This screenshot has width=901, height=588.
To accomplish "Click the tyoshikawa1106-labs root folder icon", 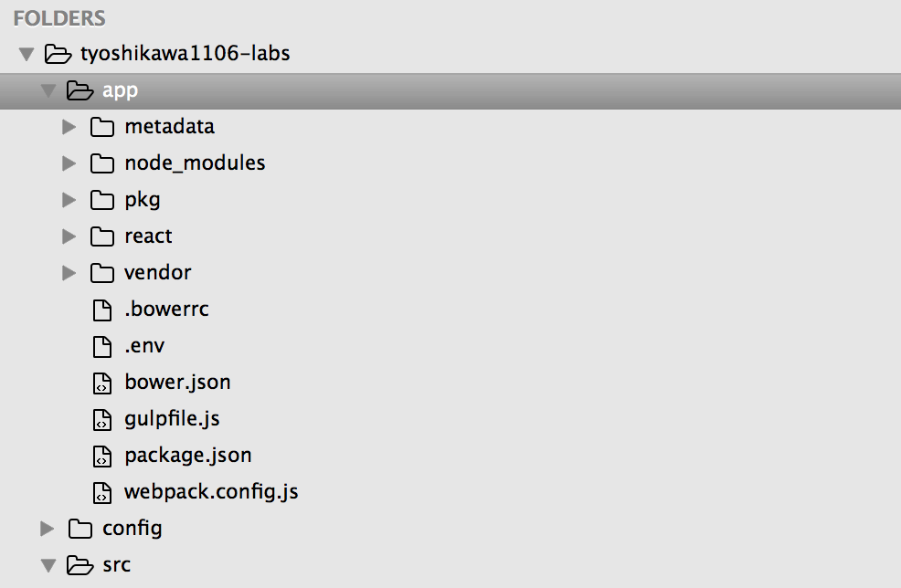I will click(x=58, y=54).
